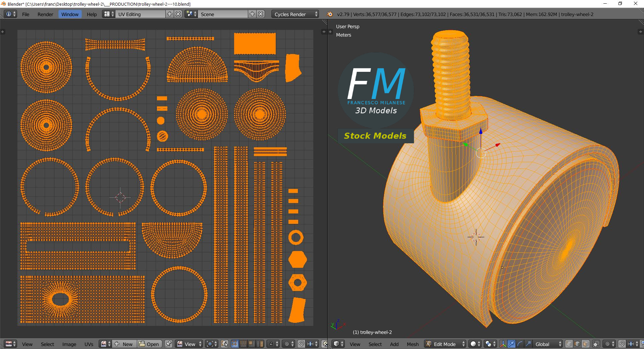
Task: Open UV editor Select menu
Action: [47, 344]
